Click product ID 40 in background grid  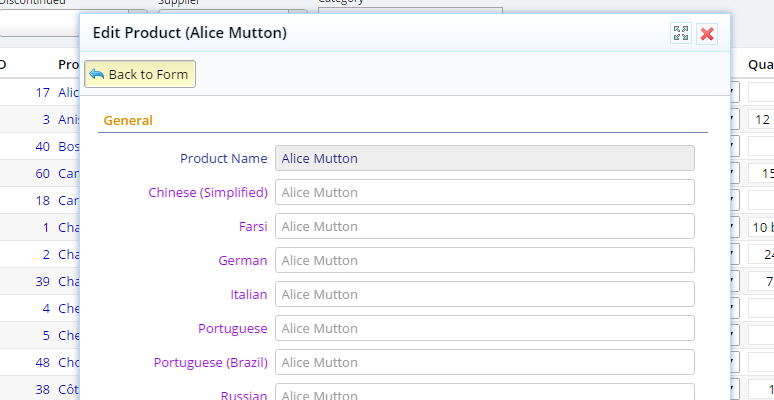click(43, 146)
